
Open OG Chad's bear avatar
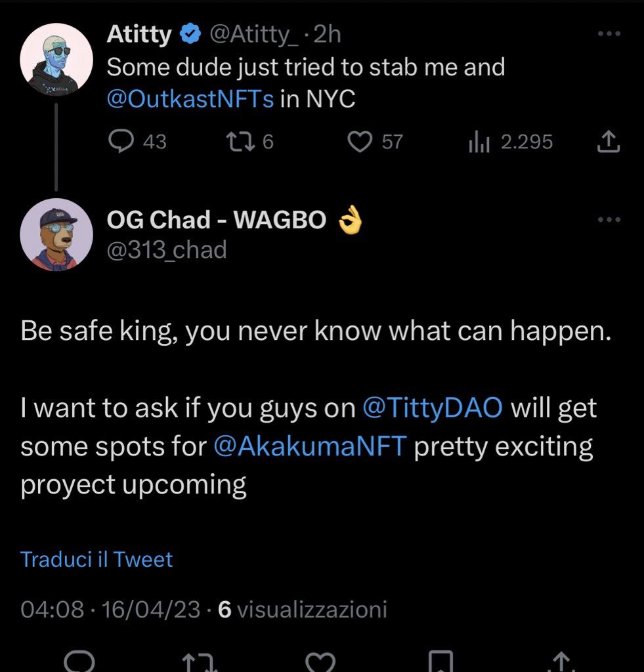point(56,234)
